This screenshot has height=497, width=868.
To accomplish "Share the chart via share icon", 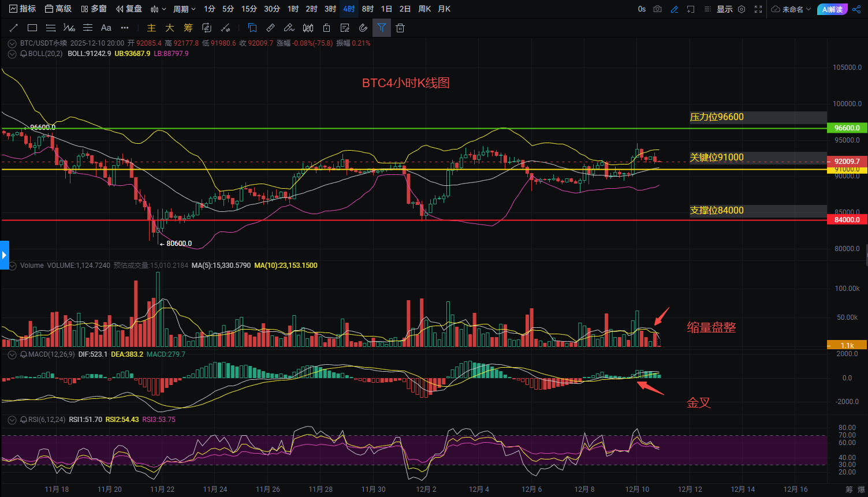I will pos(855,9).
